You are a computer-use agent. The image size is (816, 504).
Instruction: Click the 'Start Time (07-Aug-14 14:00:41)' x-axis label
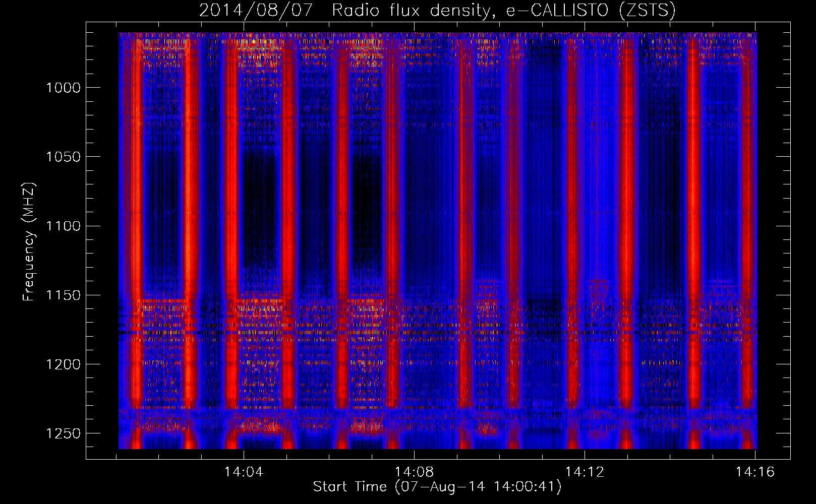(437, 487)
